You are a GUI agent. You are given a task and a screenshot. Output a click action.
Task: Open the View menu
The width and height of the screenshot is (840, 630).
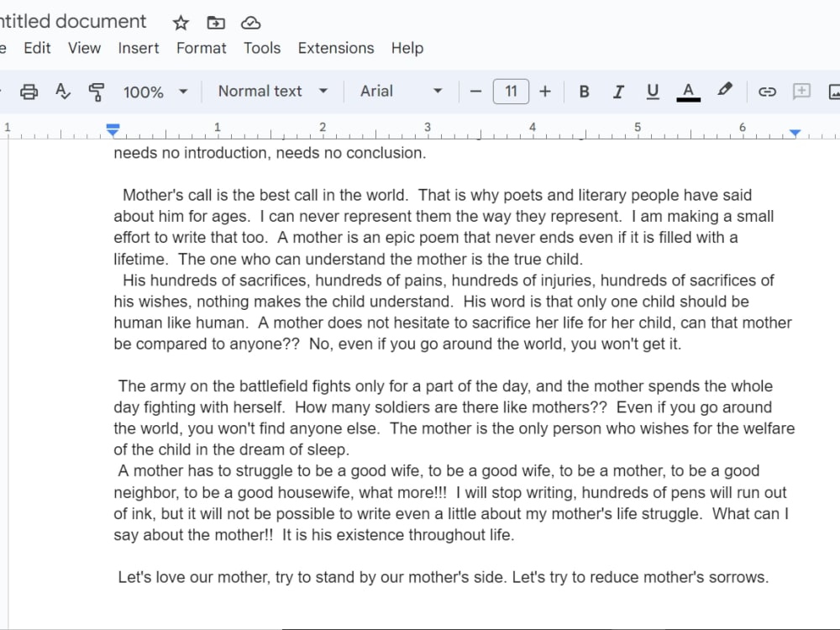(84, 48)
